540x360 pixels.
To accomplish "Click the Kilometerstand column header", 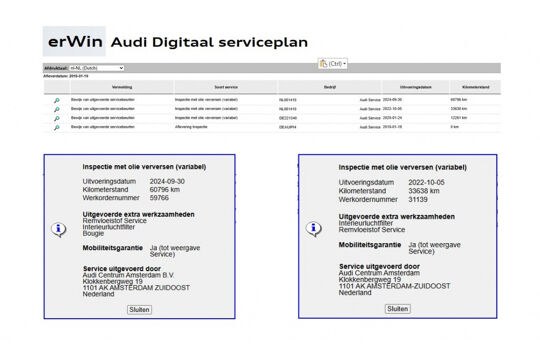I will click(476, 87).
